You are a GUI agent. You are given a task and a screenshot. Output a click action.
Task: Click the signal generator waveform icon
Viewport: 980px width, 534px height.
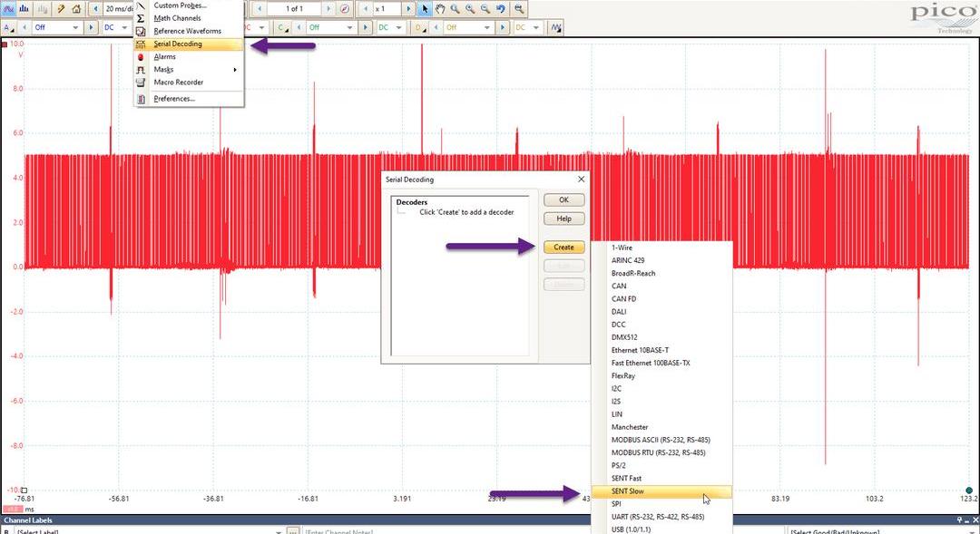pyautogui.click(x=555, y=27)
